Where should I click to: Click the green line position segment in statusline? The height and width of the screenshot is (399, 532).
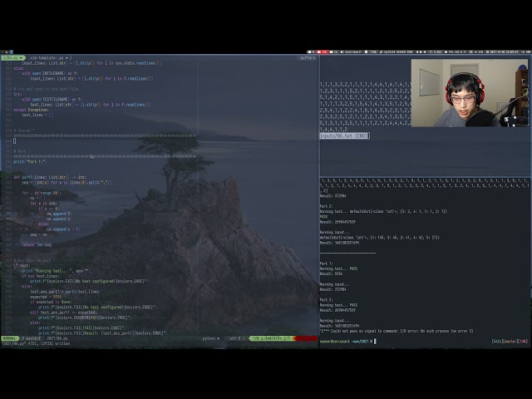(272, 338)
